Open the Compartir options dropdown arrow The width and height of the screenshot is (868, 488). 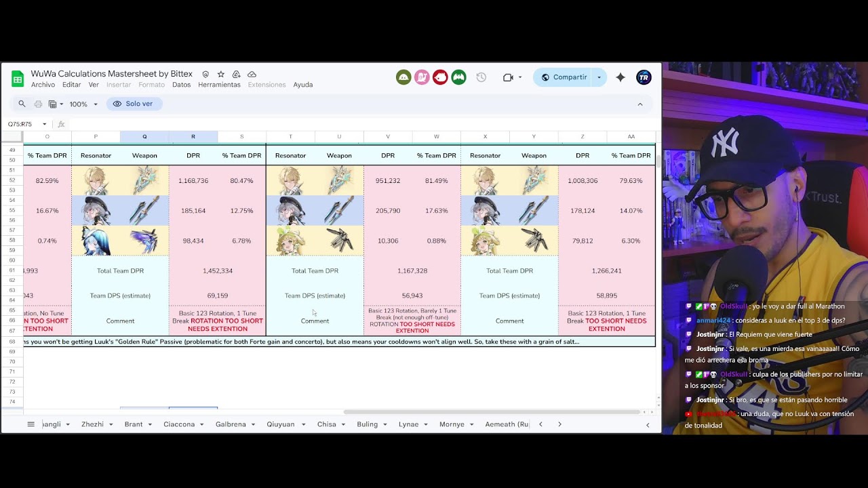coord(599,77)
